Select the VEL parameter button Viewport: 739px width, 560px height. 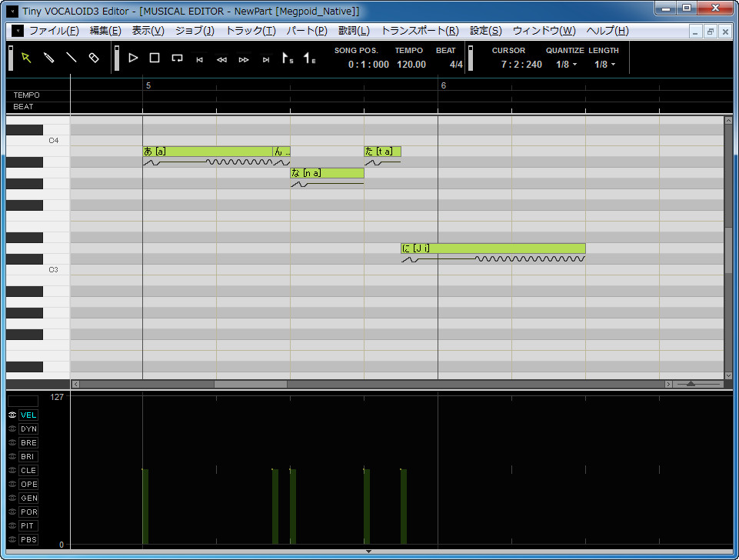pyautogui.click(x=28, y=415)
